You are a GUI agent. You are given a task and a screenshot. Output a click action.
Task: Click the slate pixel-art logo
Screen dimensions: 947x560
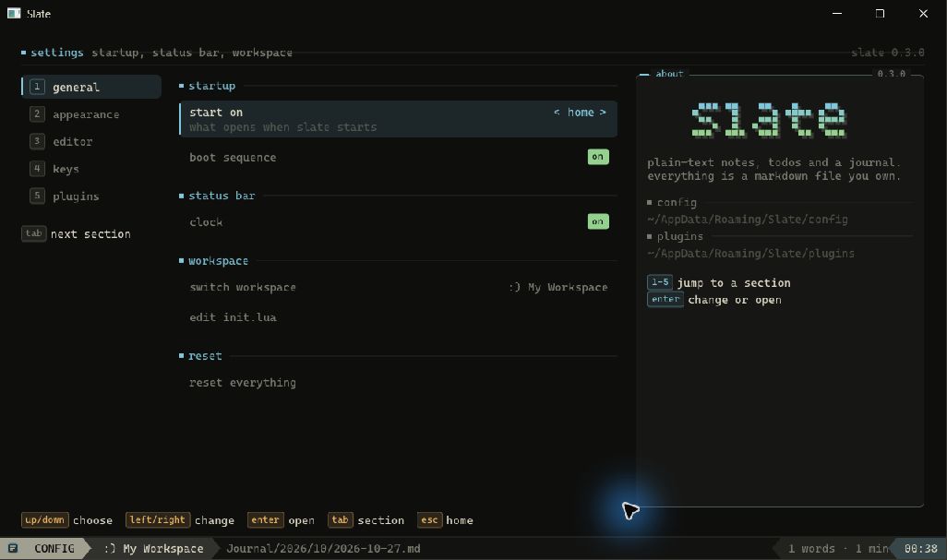[769, 120]
